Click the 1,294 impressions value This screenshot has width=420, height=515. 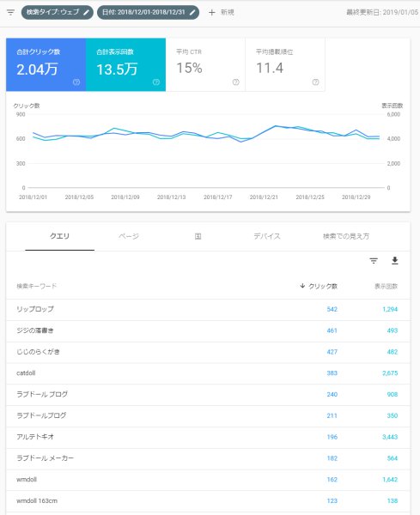coord(390,309)
